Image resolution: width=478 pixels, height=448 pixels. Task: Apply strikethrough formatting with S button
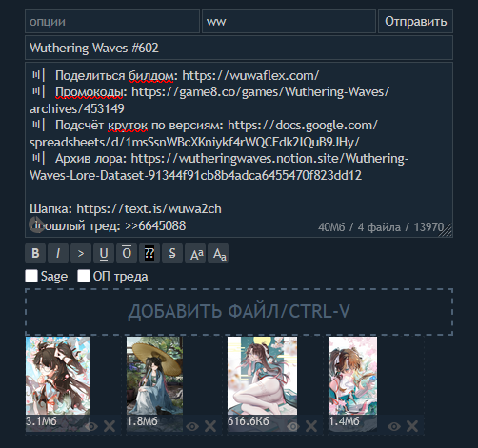coord(172,253)
